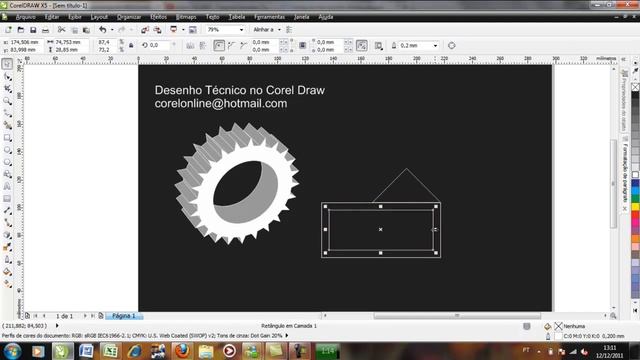Toggle the round corner type

219,45
